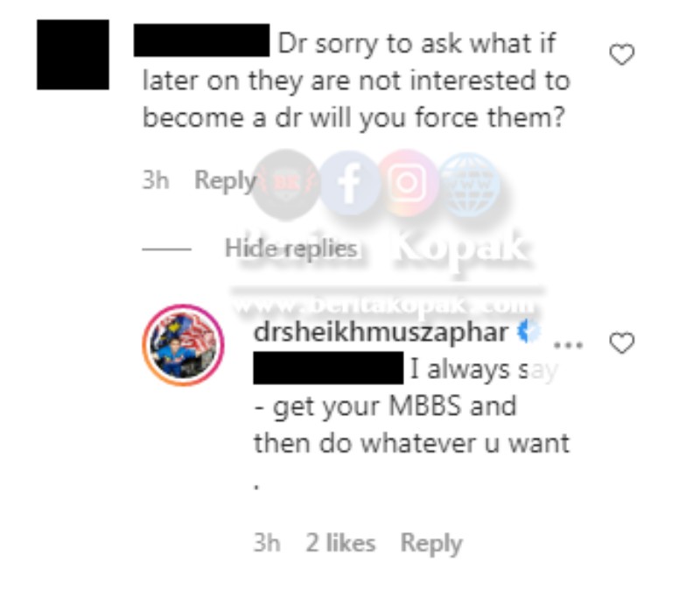700x604 pixels.
Task: Click the redacted username on the top comment
Action: pos(202,40)
